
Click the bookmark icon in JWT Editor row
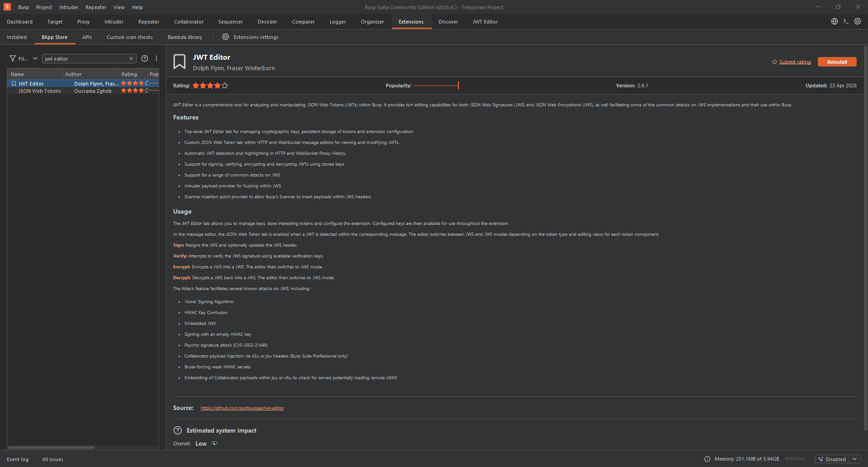tap(14, 84)
